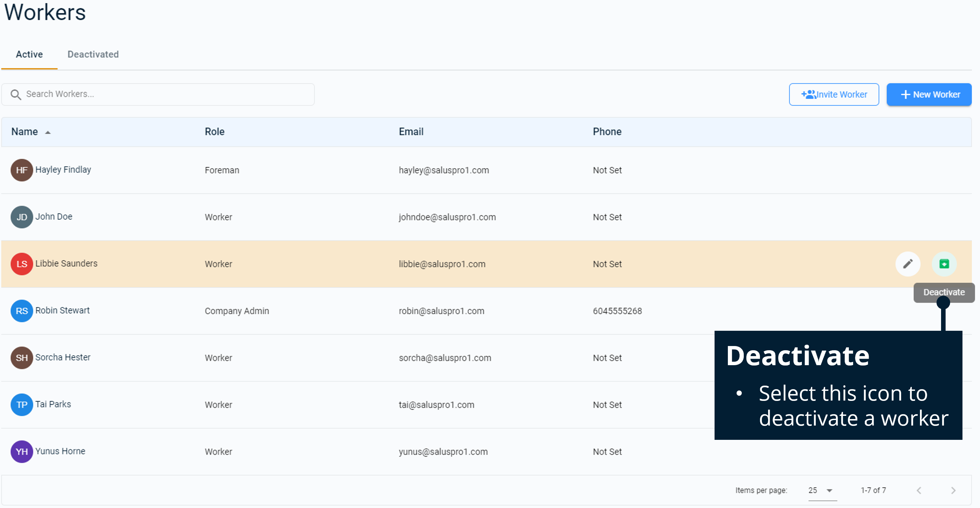Click the Deactivate icon on Libbie's row

(x=945, y=264)
